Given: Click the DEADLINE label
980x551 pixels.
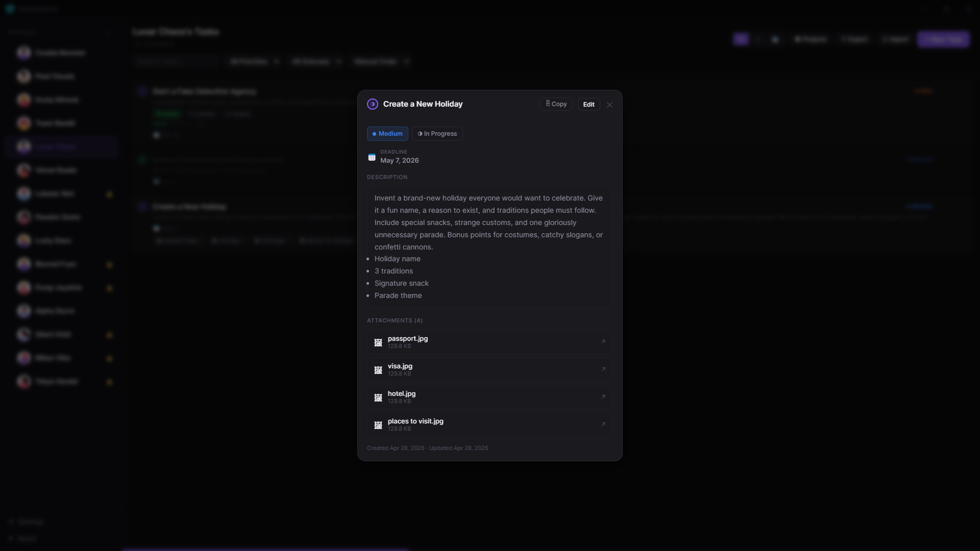Looking at the screenshot, I should point(394,152).
